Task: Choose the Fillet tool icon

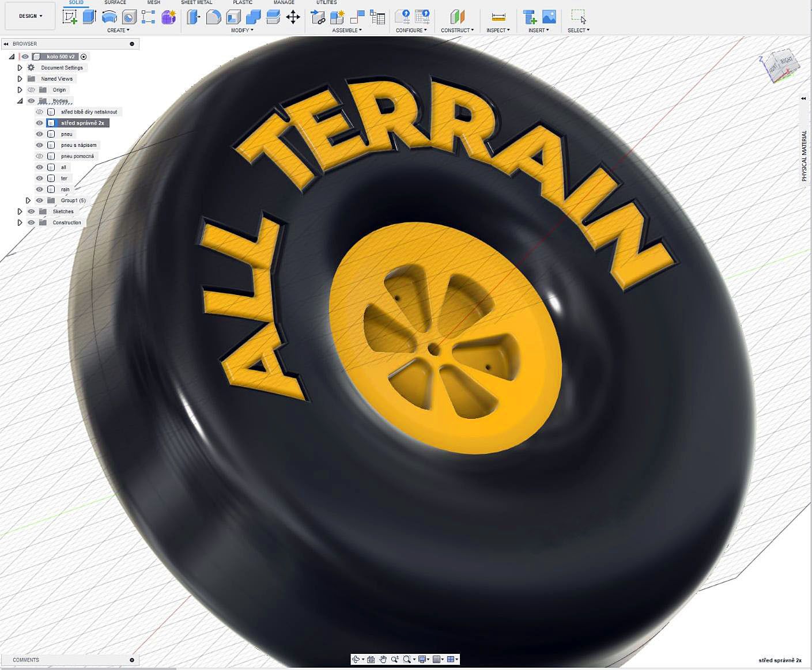Action: point(213,17)
